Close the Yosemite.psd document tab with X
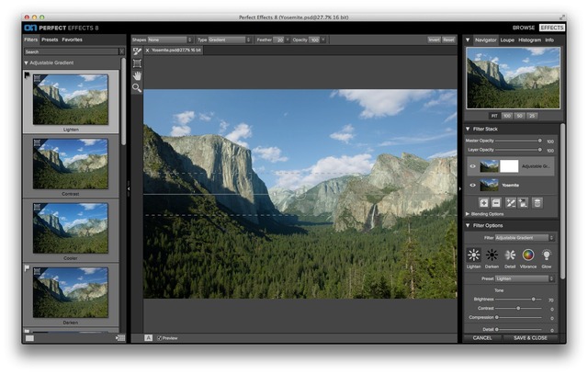588x374 pixels. [x=147, y=50]
